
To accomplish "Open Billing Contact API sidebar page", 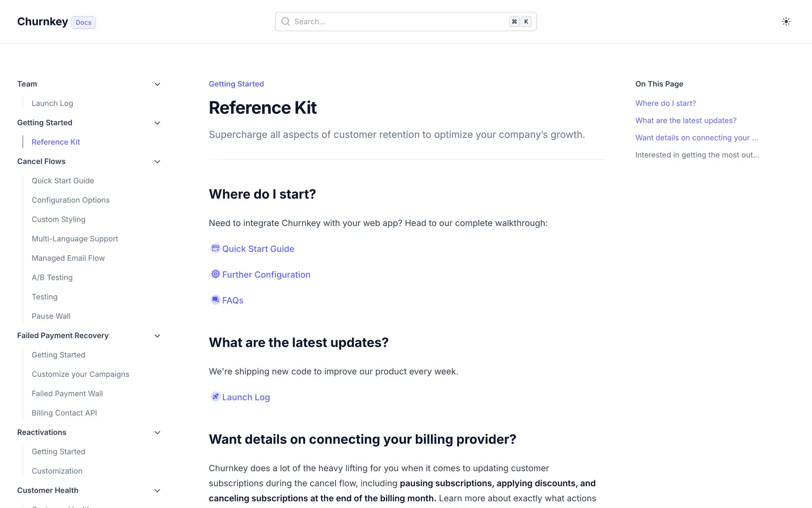I will (64, 413).
